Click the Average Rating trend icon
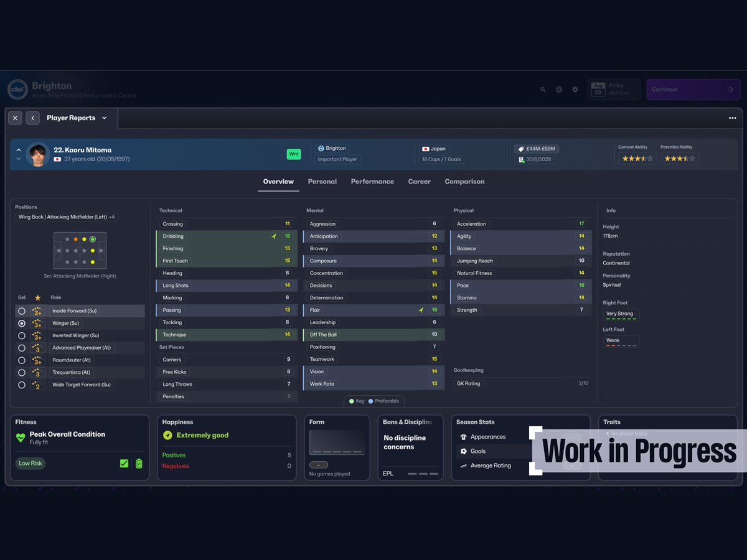This screenshot has width=747, height=560. pyautogui.click(x=463, y=465)
